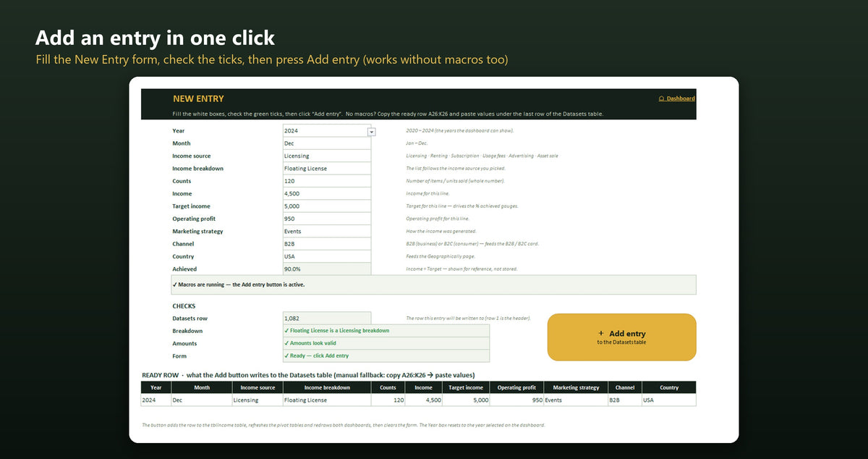Image resolution: width=868 pixels, height=459 pixels.
Task: Select the Operating profit box showing 950
Action: [327, 219]
